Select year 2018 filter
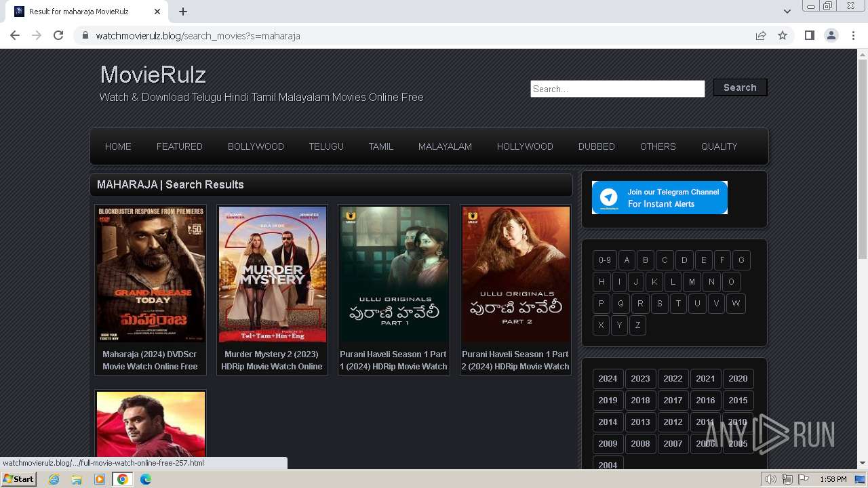 (x=640, y=401)
